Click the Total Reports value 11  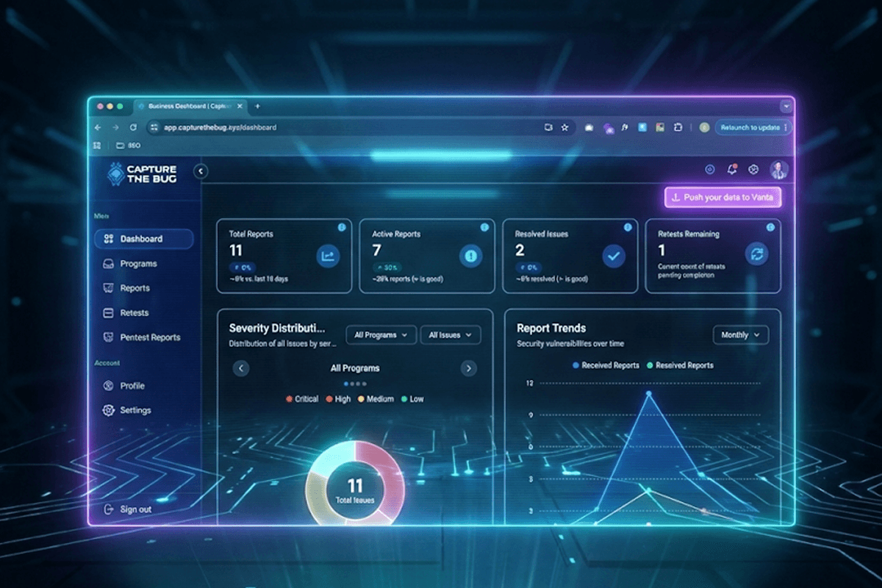click(236, 251)
